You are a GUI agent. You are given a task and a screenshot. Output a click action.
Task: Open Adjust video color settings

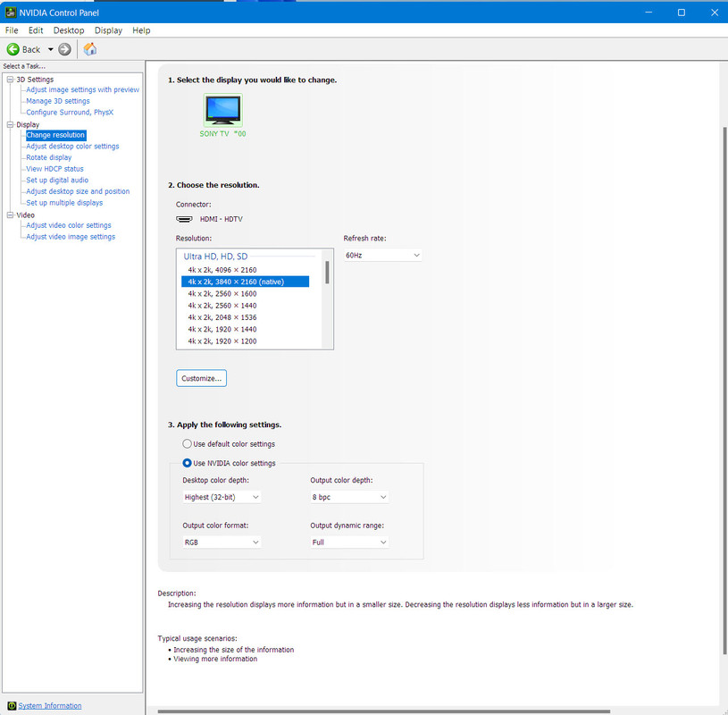[x=69, y=225]
